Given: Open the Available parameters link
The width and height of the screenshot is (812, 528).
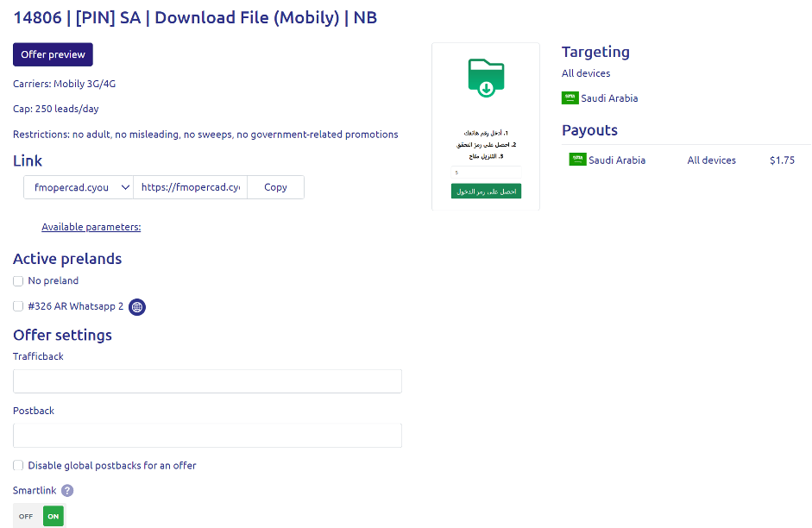Looking at the screenshot, I should point(91,227).
